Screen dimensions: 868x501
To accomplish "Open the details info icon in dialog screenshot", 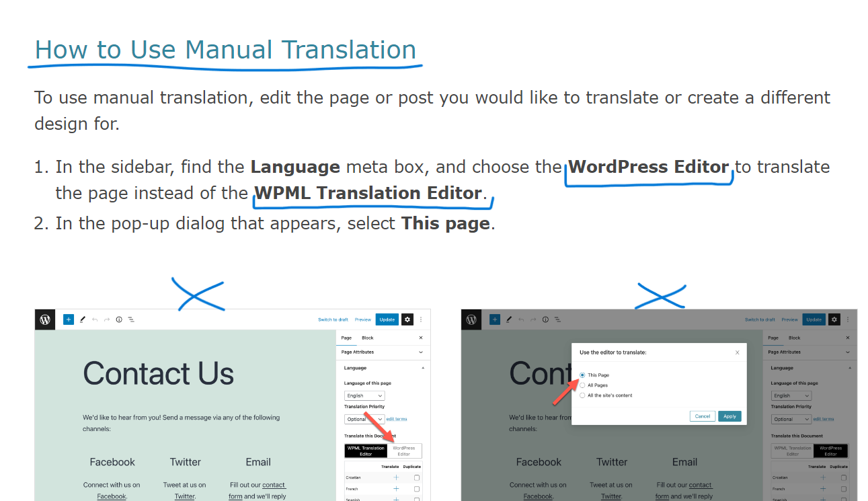I will tap(545, 319).
